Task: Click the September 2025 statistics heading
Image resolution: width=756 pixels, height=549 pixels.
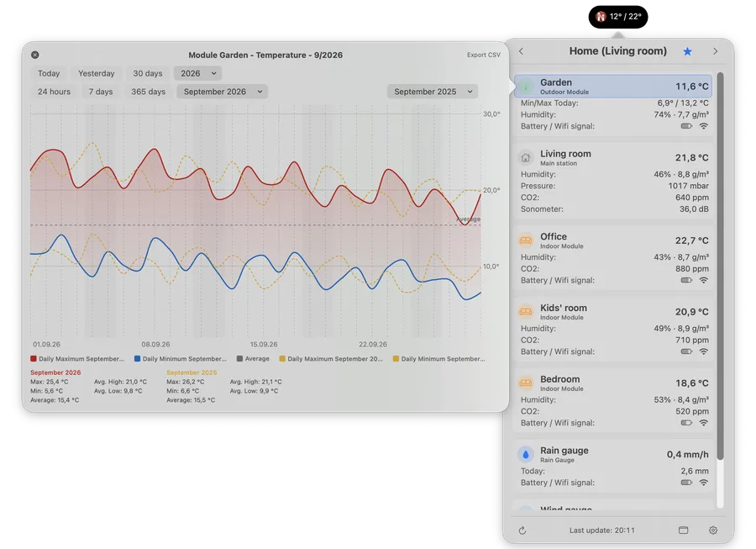Action: pos(192,373)
